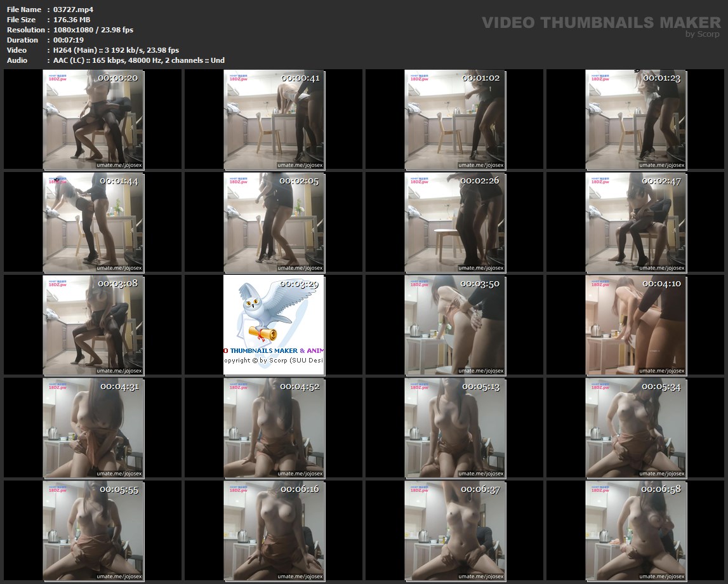The image size is (728, 584).
Task: Select the frame at timestamp 00:01:23
Action: point(636,119)
